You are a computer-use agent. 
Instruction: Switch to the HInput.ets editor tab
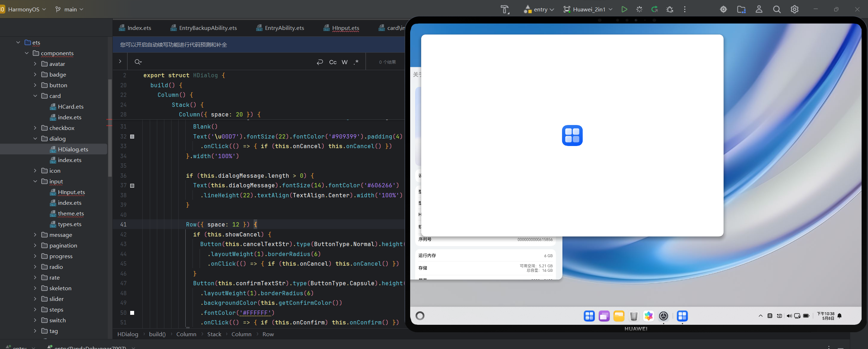point(342,28)
